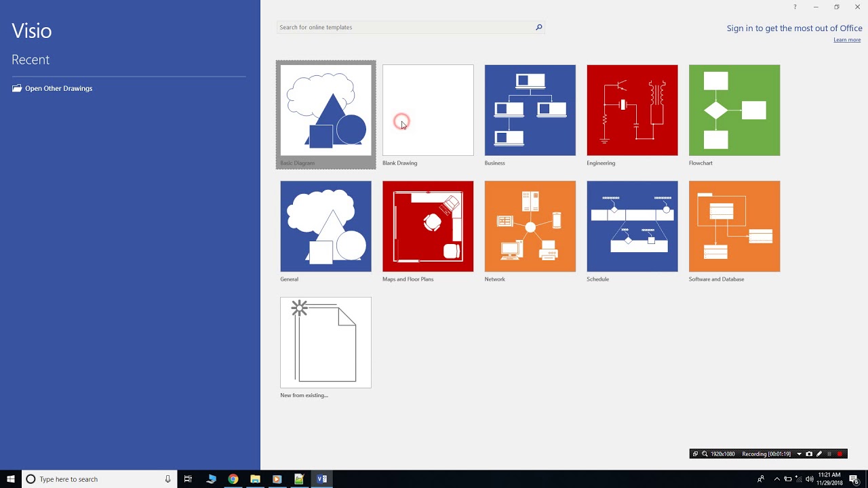Open the Start menu
This screenshot has width=868, height=488.
click(10, 479)
